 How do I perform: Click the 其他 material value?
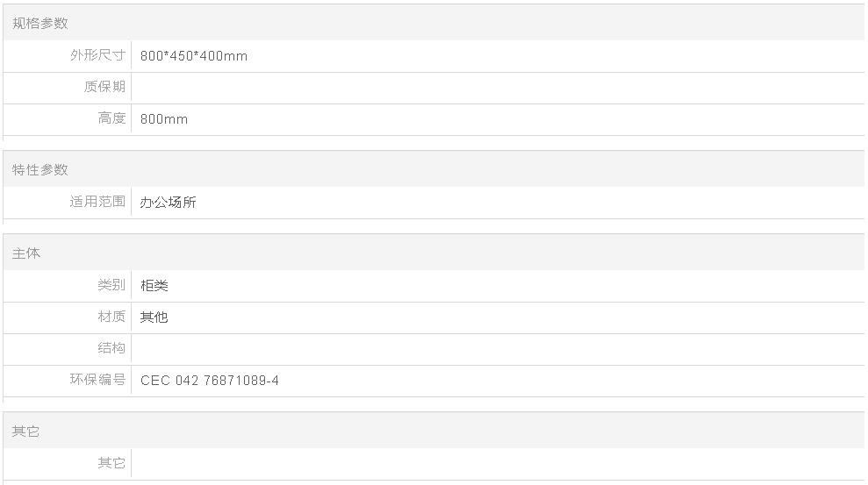(x=154, y=317)
